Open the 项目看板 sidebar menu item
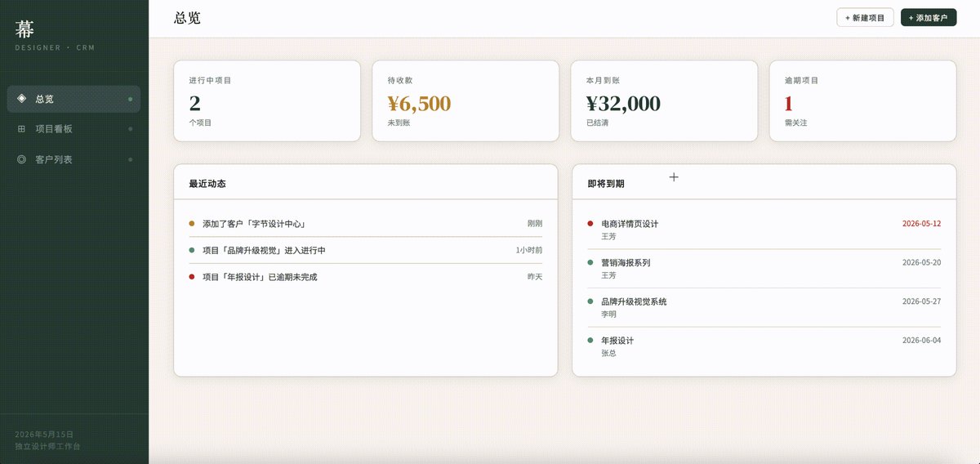 coord(73,129)
